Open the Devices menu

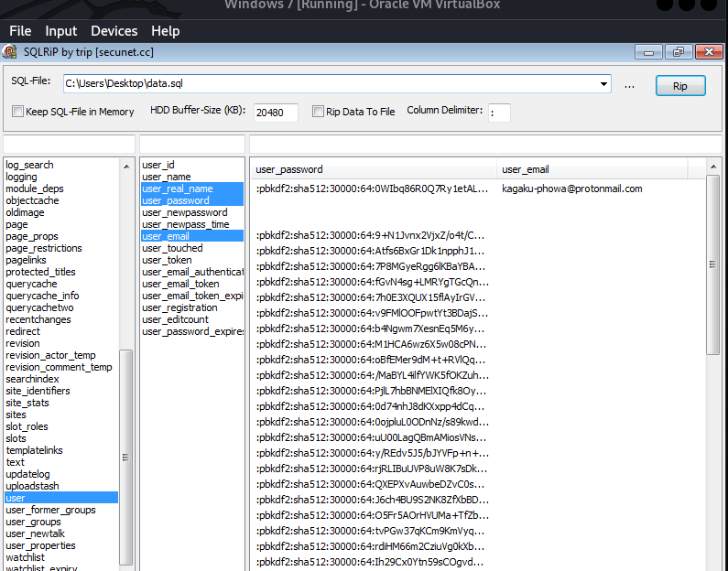tap(114, 31)
